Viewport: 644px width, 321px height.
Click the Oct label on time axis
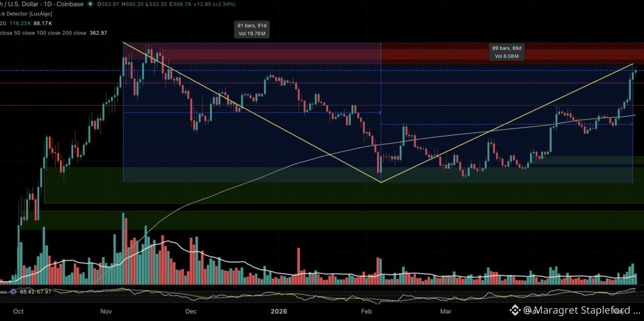[x=19, y=311]
